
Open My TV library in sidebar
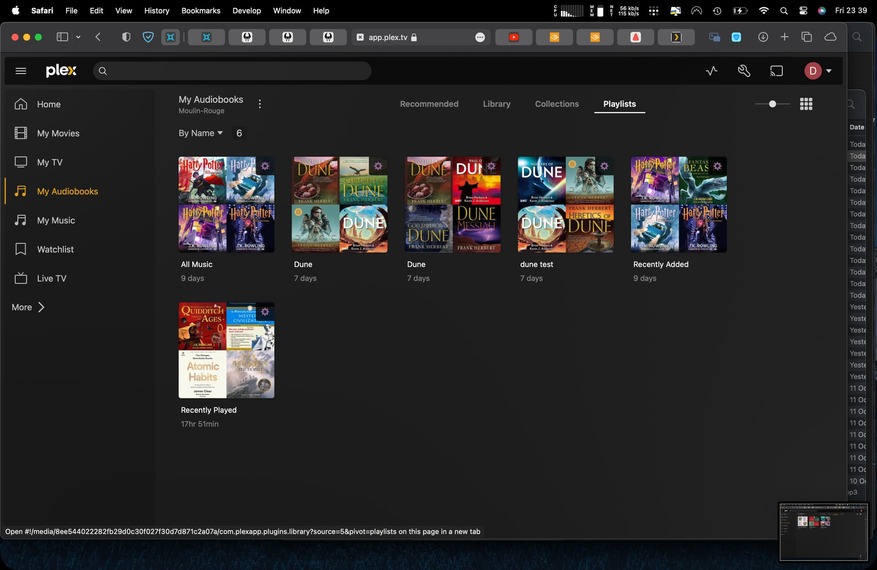50,162
